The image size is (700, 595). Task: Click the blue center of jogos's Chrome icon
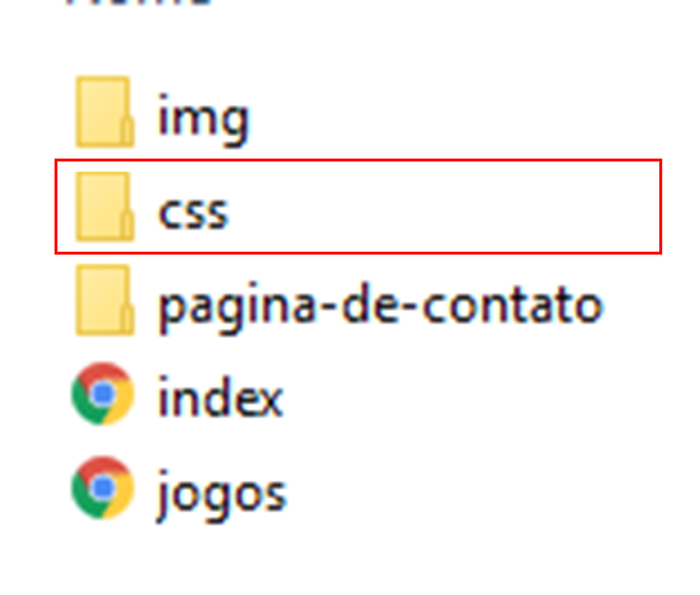pyautogui.click(x=103, y=487)
